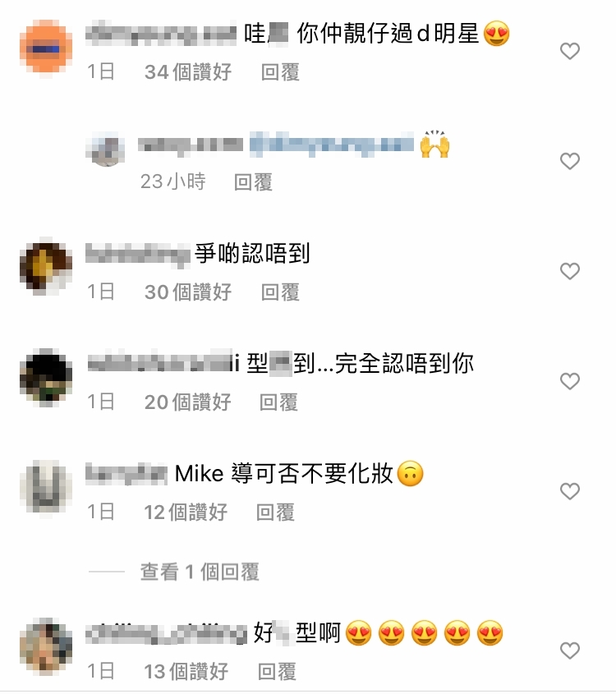Reply to comment with 13個讚好
The width and height of the screenshot is (616, 694).
[277, 672]
